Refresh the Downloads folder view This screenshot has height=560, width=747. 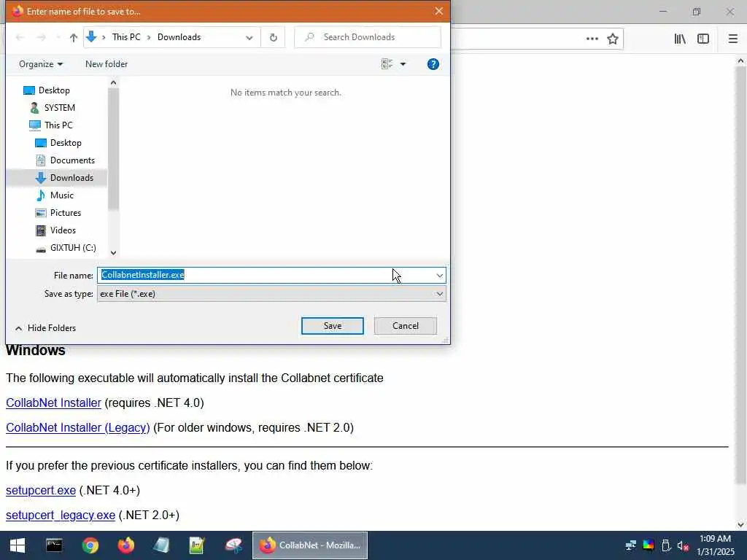click(273, 37)
